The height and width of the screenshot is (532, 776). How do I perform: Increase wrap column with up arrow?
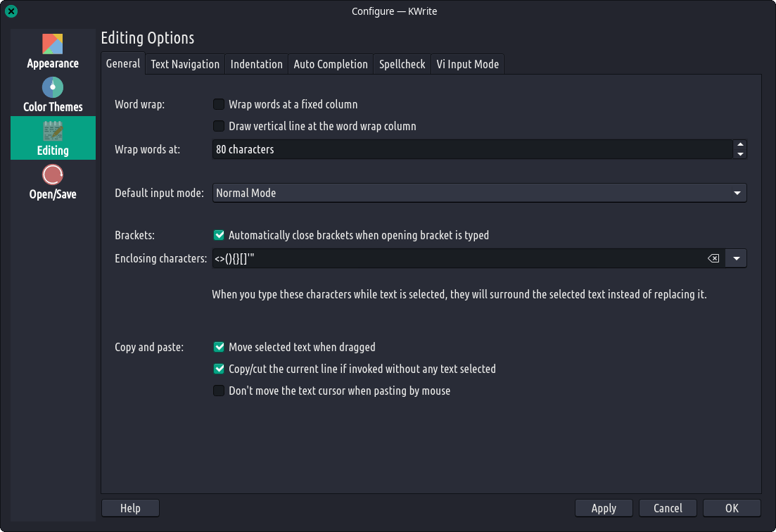739,145
